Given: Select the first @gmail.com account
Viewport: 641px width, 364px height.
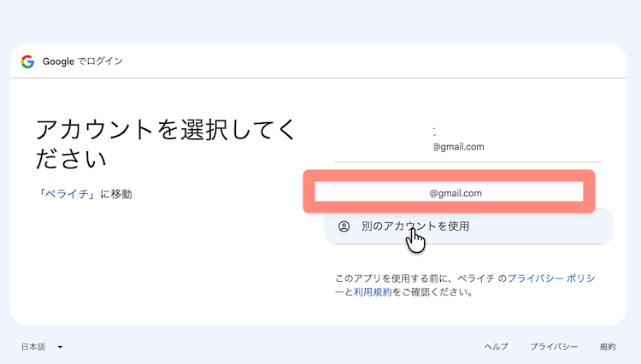Looking at the screenshot, I should coord(468,140).
